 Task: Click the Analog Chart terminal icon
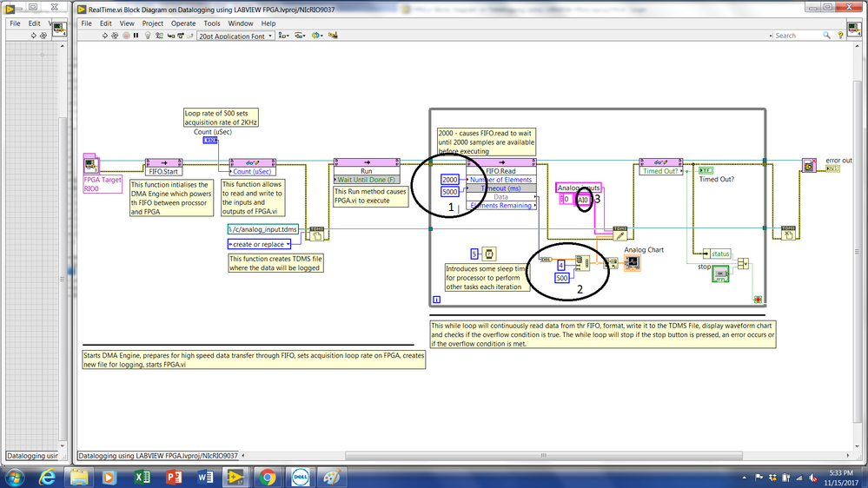pos(633,263)
